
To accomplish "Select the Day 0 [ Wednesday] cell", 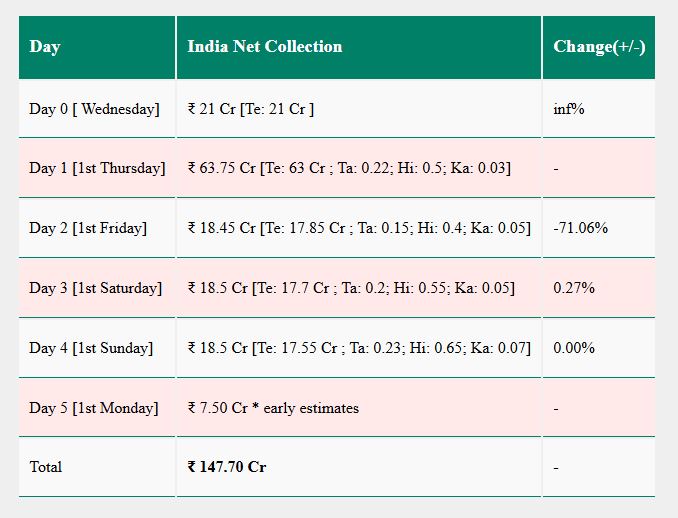I will pos(97,109).
